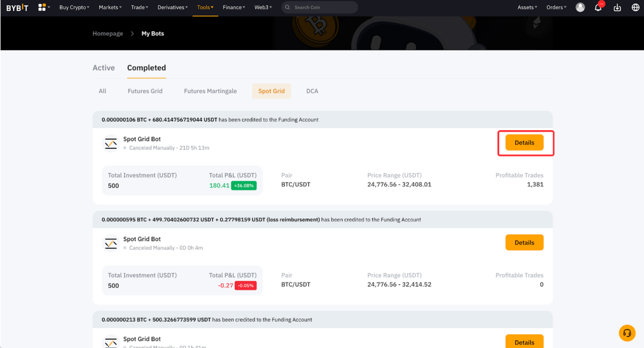Click the Bybit logo

click(17, 7)
